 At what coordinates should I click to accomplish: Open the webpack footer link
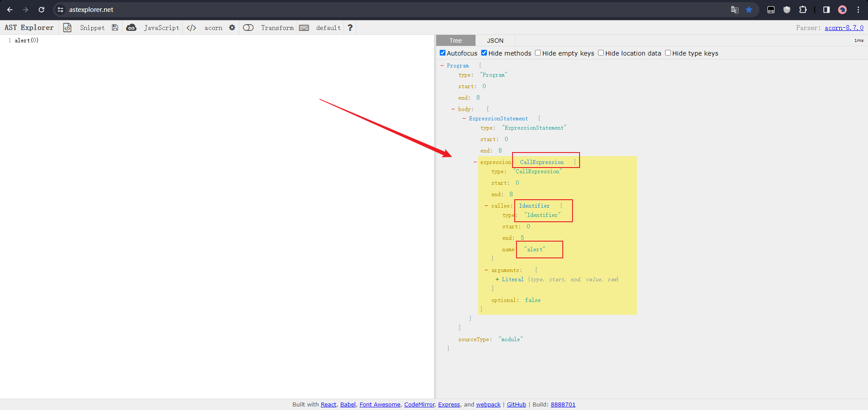(488, 405)
